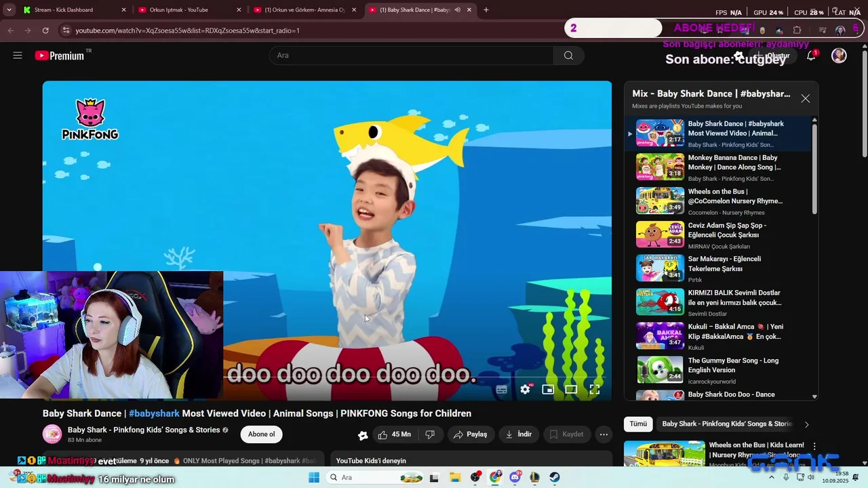868x488 pixels.
Task: Reload the page
Action: pyautogui.click(x=45, y=30)
